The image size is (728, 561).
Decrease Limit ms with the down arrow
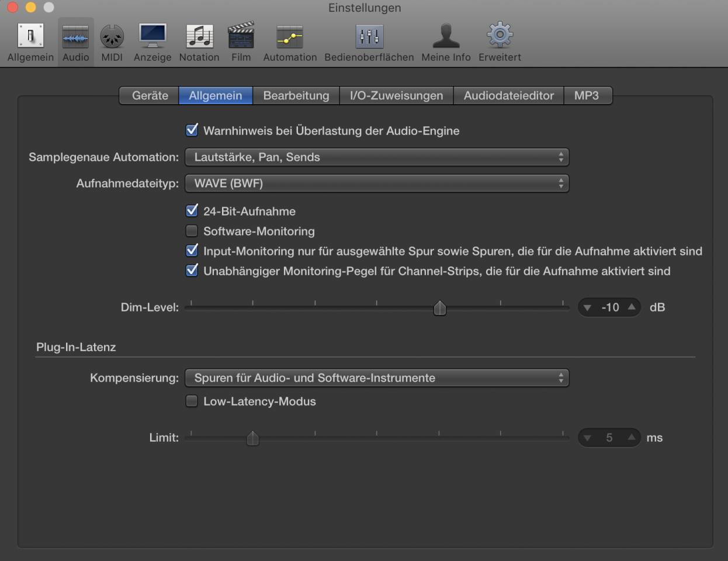588,438
